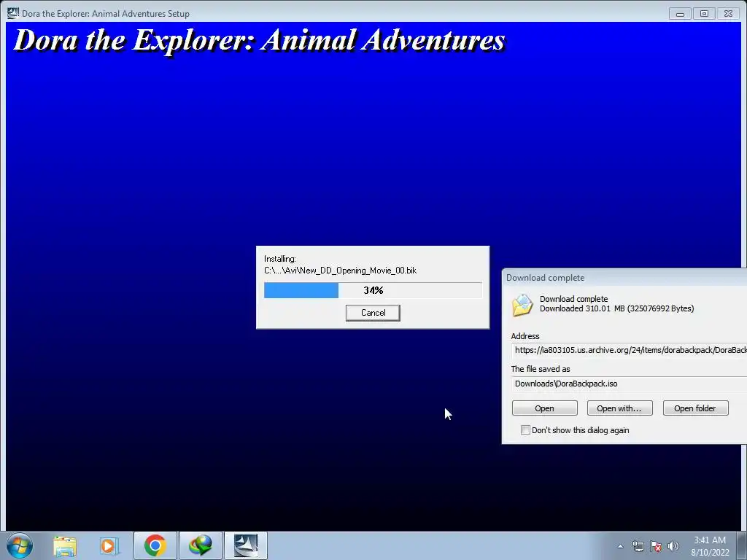This screenshot has width=747, height=560.
Task: Switch to Internet Download Manager taskbar icon
Action: click(x=201, y=545)
